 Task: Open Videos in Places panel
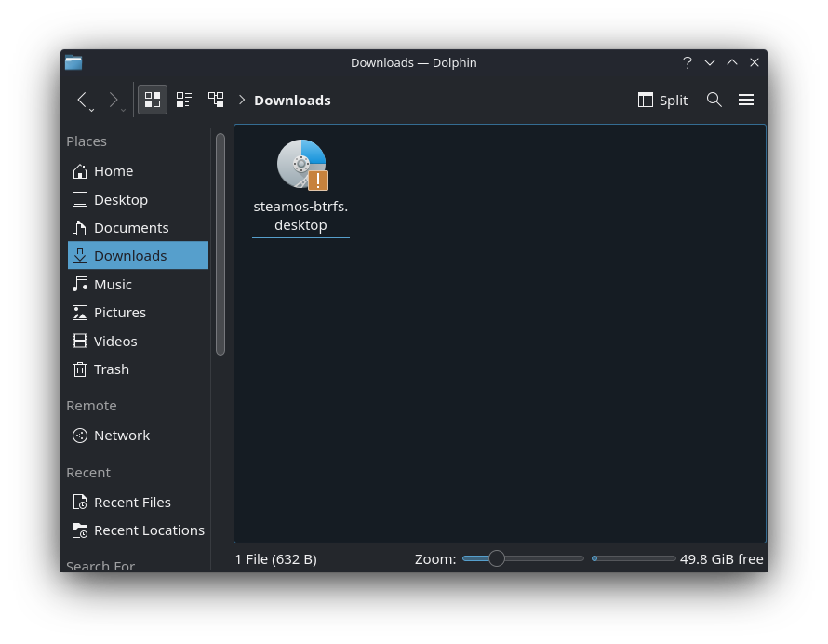pos(139,341)
